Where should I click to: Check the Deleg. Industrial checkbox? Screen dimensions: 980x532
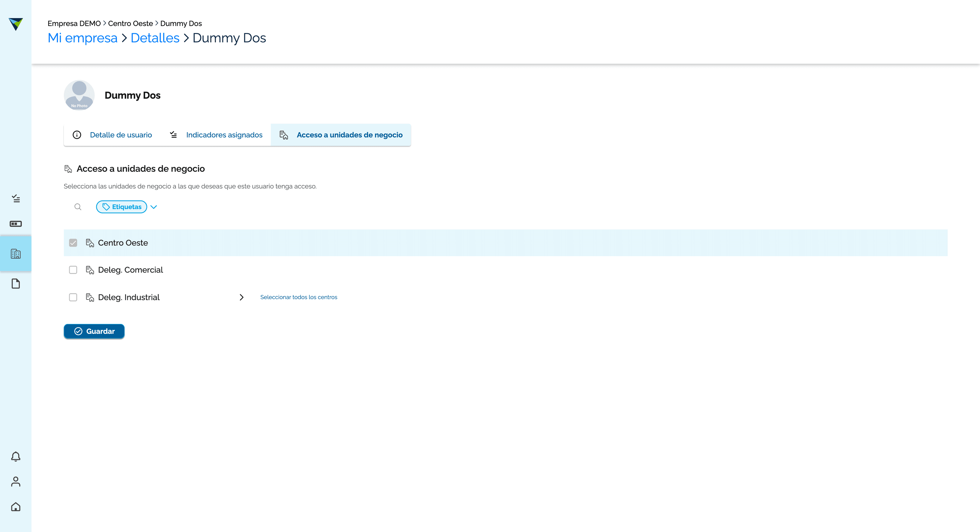[73, 297]
